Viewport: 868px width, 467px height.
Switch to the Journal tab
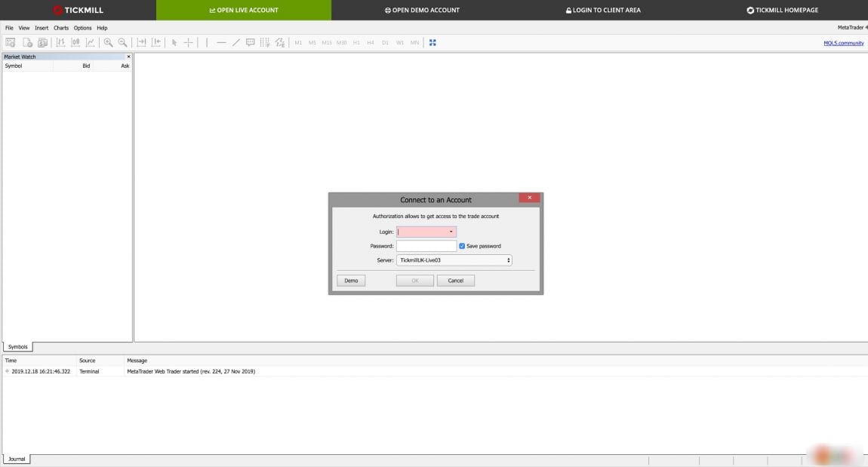(17, 459)
